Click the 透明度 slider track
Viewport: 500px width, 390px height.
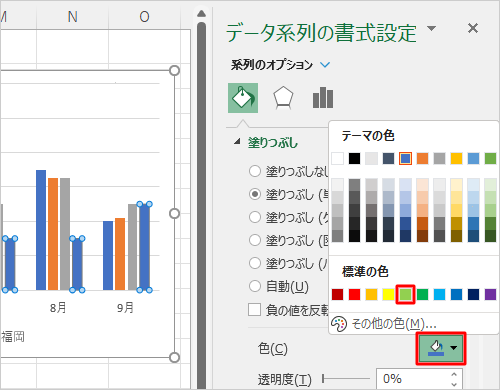click(x=346, y=379)
